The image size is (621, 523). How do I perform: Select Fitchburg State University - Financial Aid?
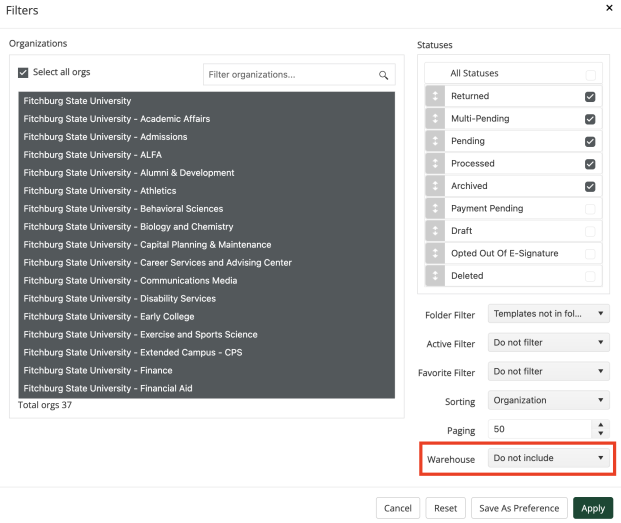tap(206, 389)
